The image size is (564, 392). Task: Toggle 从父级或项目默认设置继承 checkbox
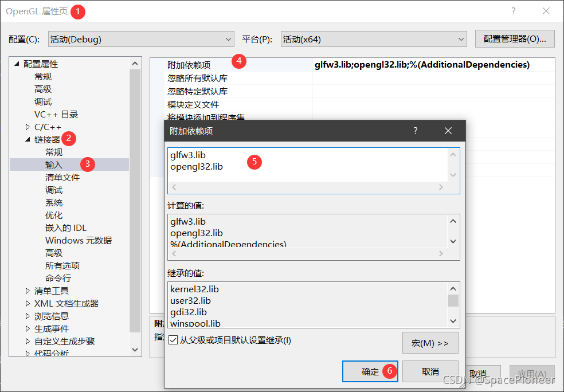coord(173,340)
